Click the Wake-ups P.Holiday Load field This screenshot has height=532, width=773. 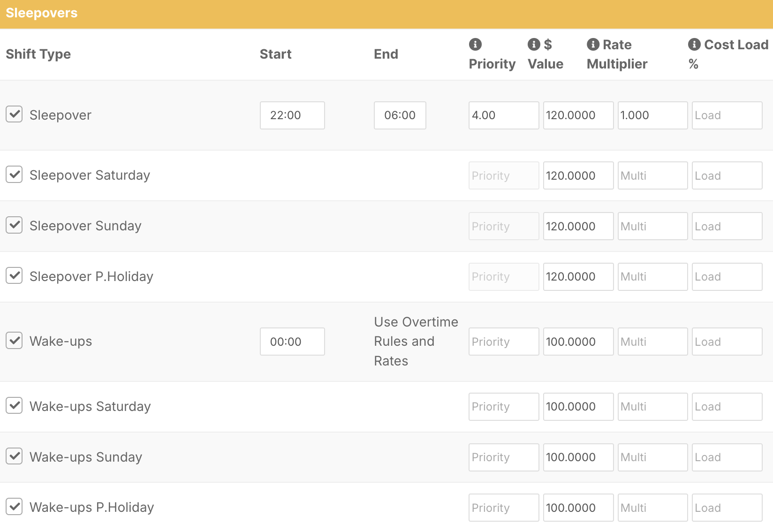(x=727, y=508)
